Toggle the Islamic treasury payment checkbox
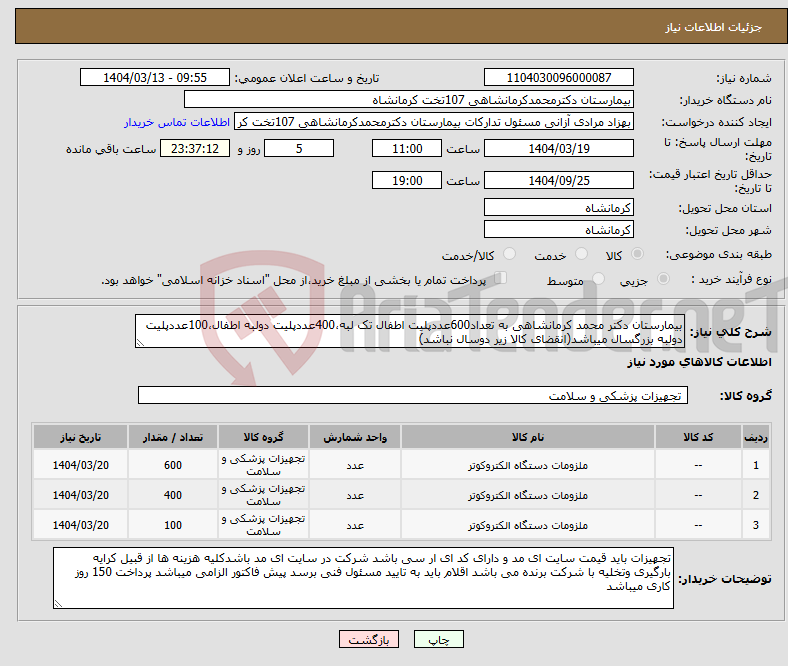788x666 pixels. [501, 277]
